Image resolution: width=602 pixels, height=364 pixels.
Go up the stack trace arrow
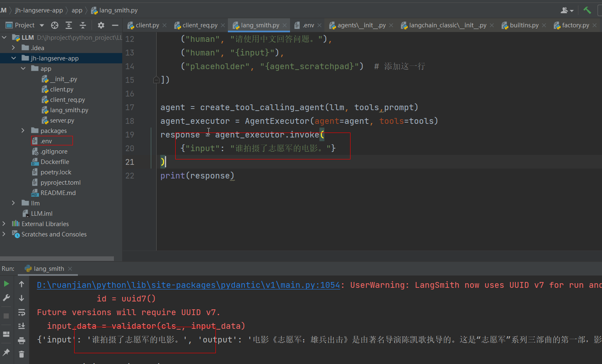(22, 284)
